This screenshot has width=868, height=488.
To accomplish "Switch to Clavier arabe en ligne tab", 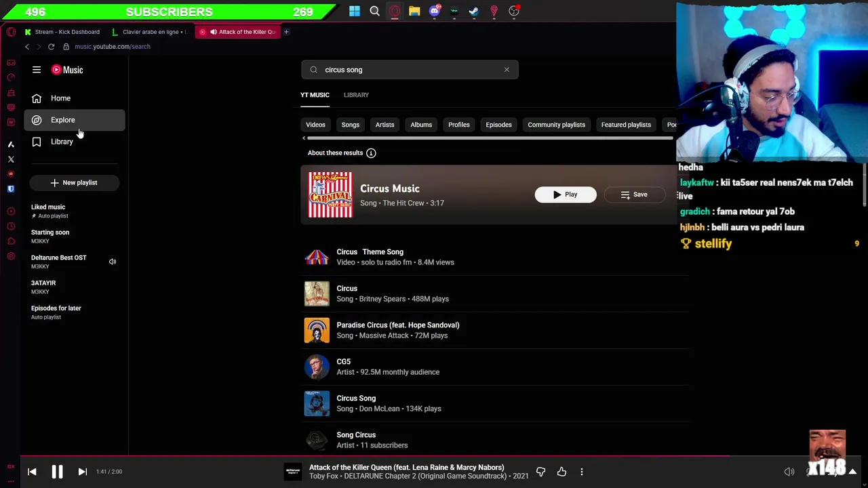I will 149,32.
